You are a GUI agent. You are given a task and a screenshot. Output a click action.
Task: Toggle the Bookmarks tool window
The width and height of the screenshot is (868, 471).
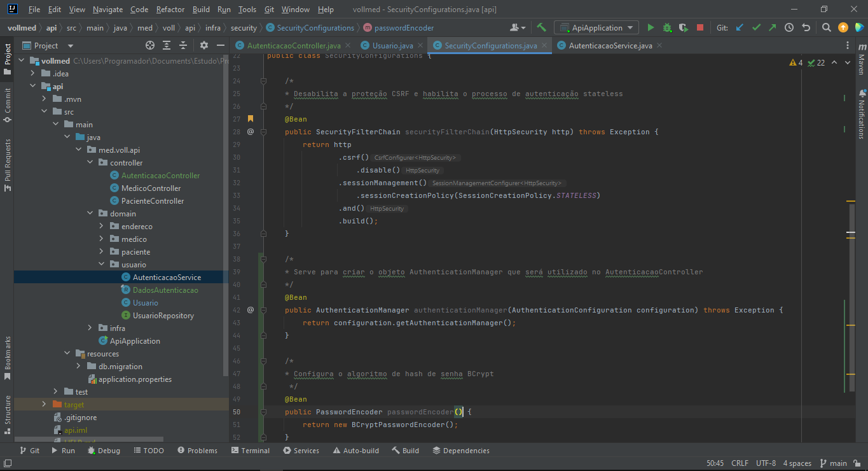click(8, 358)
